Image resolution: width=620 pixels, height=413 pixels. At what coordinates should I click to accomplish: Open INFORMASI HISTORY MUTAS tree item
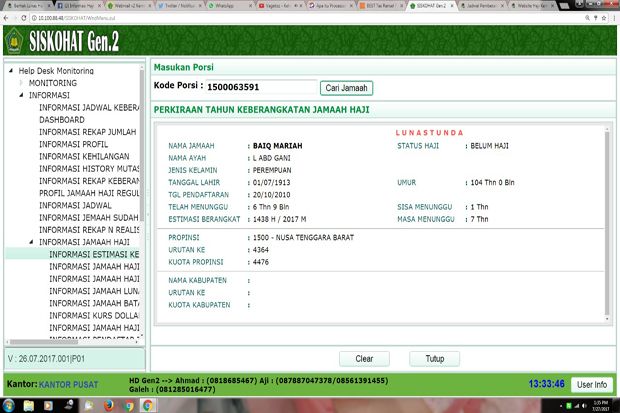(89, 169)
